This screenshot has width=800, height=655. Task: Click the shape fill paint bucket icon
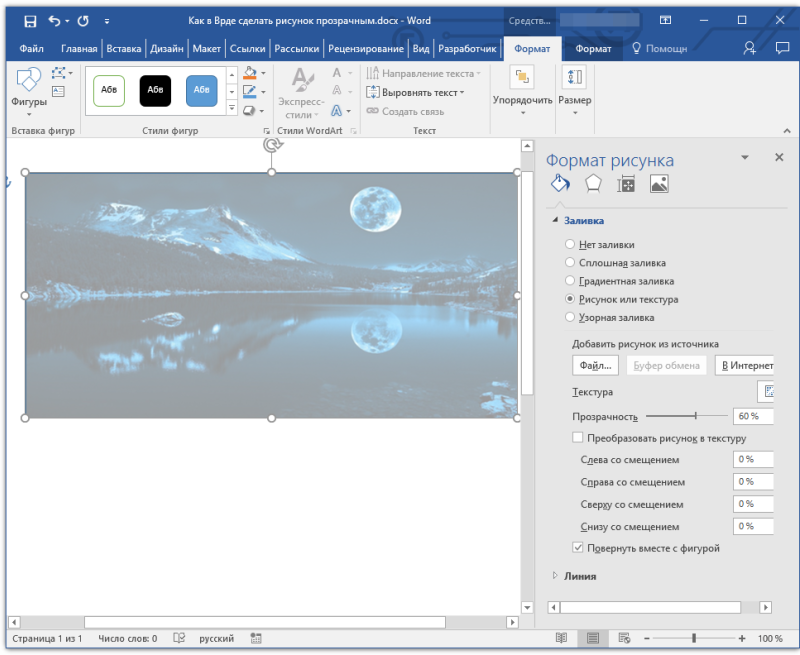pyautogui.click(x=249, y=73)
